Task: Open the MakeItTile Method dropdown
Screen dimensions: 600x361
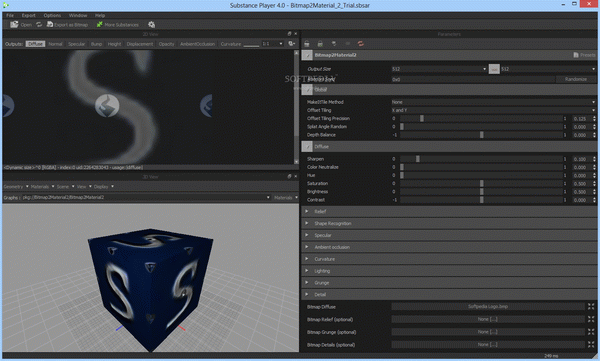Action: [x=494, y=102]
